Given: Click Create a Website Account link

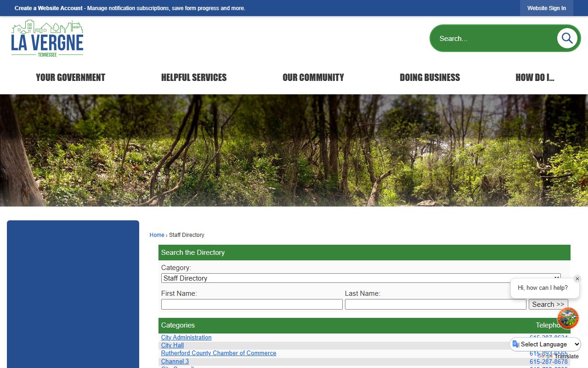Looking at the screenshot, I should click(x=49, y=8).
